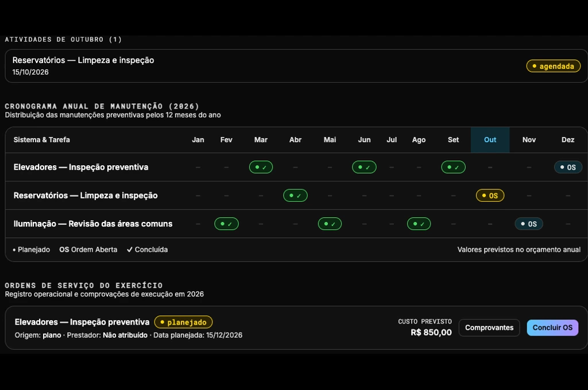This screenshot has width=588, height=390.
Task: Select Iluminação — Revisão das áreas comuns row
Action: pyautogui.click(x=296, y=224)
